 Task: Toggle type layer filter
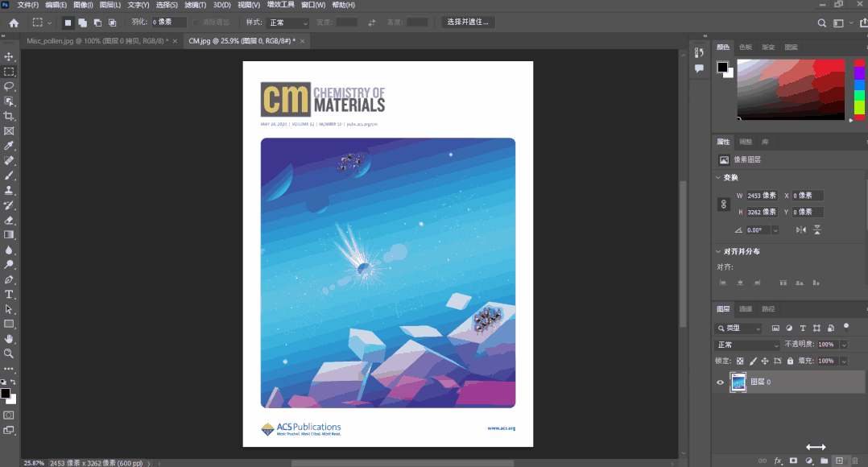803,329
